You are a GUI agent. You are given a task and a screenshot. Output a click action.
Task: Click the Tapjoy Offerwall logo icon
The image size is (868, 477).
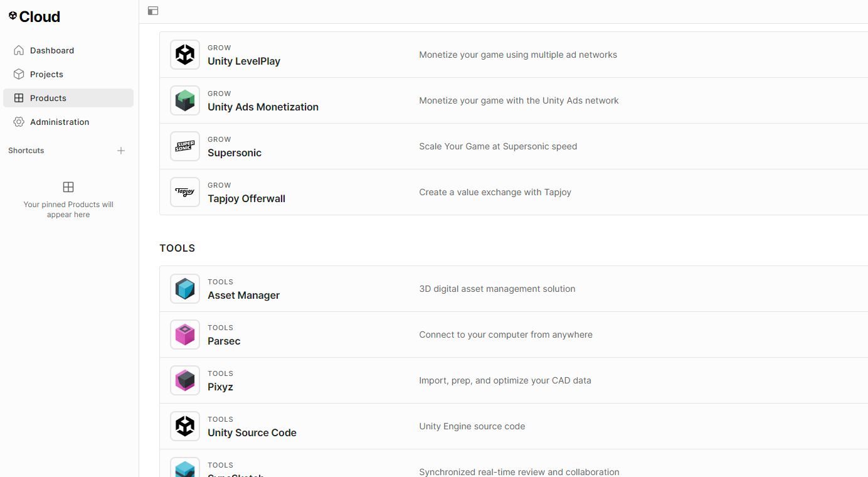coord(185,192)
